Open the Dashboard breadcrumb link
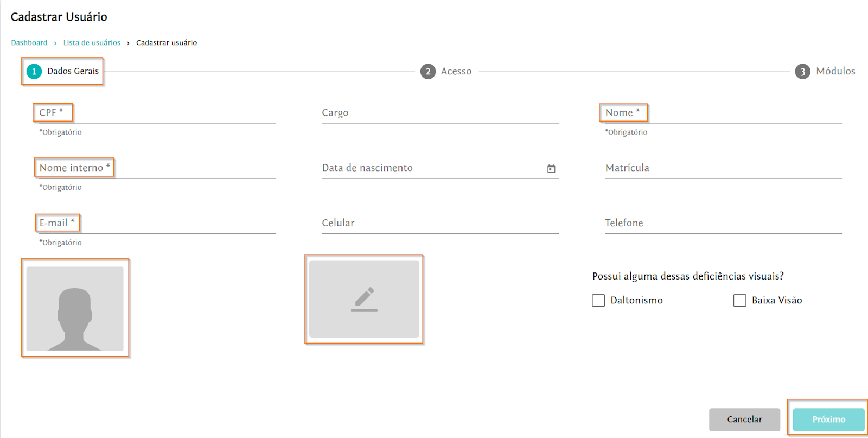 29,43
